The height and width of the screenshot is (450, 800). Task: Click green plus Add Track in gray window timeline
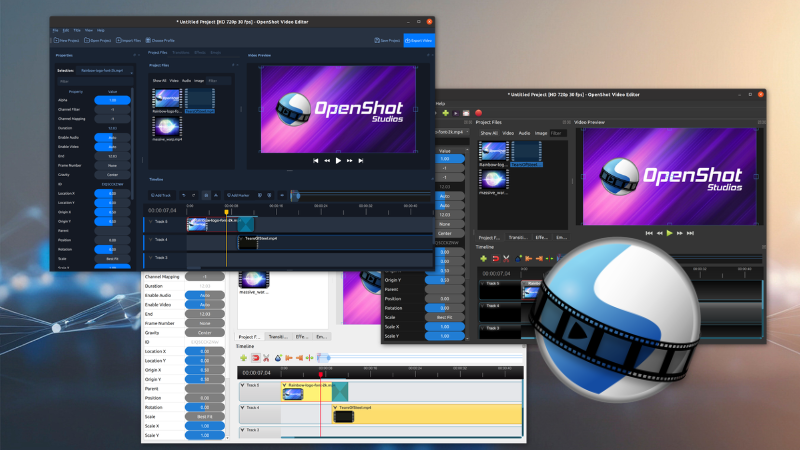484,259
